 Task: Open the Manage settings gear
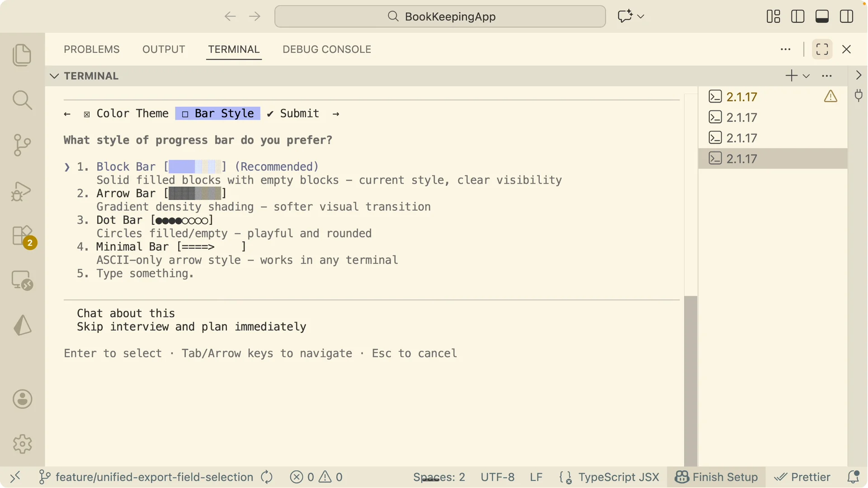(x=22, y=444)
